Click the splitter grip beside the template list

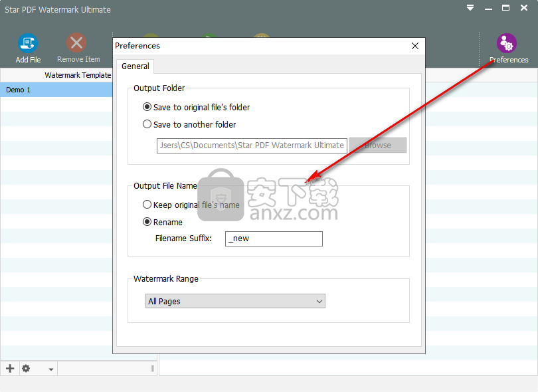click(x=152, y=369)
